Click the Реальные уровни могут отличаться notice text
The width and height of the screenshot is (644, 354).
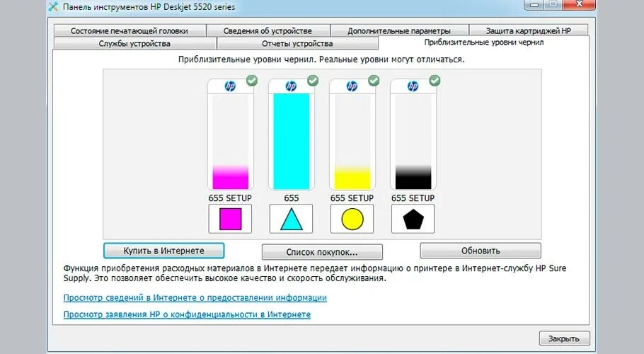tap(392, 59)
